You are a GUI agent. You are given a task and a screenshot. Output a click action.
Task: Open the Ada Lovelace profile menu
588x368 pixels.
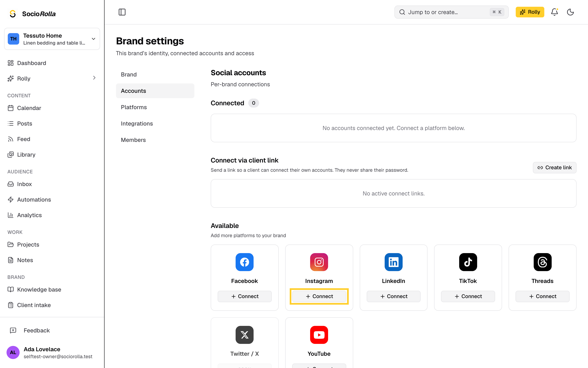52,352
